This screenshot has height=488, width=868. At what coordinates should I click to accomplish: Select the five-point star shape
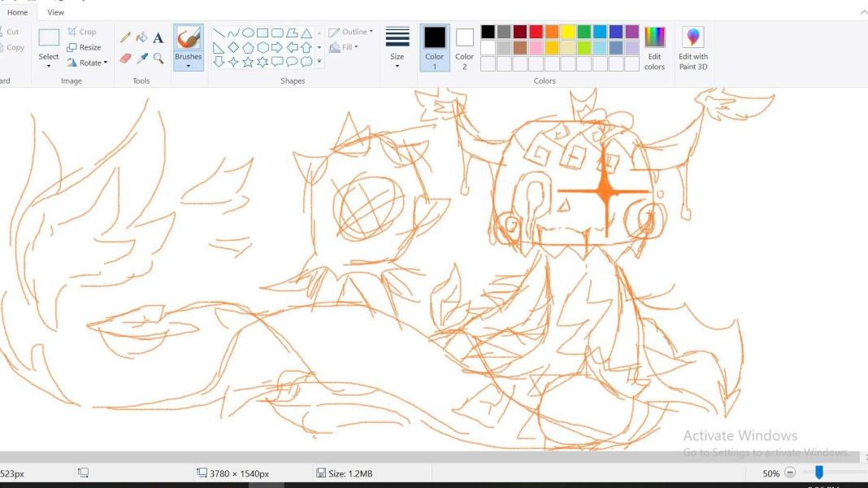coord(248,62)
